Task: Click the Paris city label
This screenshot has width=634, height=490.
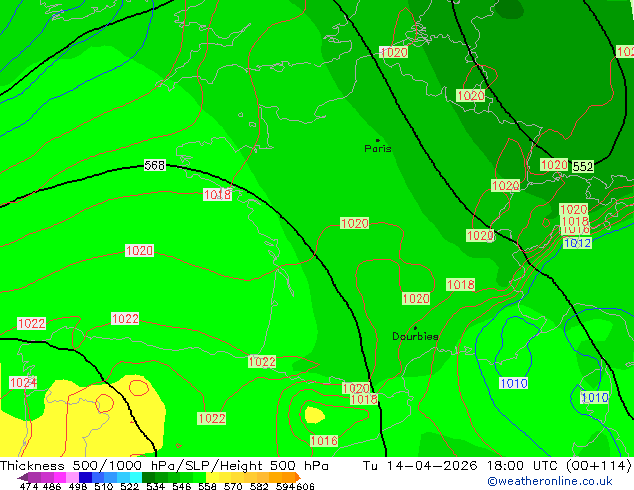Action: point(378,149)
